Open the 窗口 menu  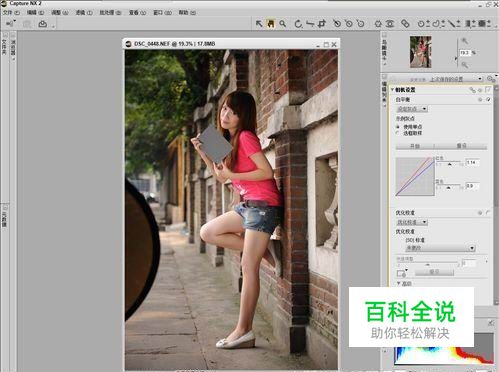coord(162,13)
